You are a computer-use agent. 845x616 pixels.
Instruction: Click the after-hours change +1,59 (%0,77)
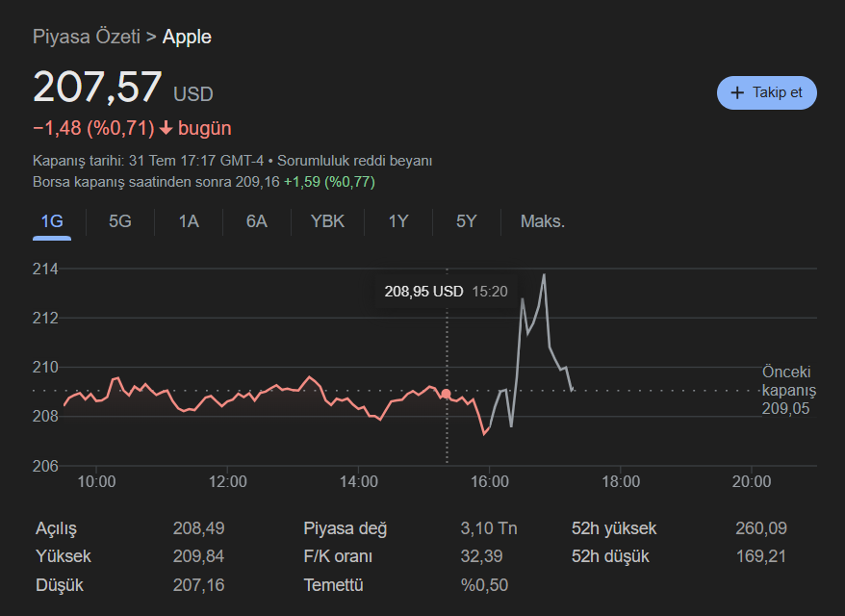click(329, 182)
